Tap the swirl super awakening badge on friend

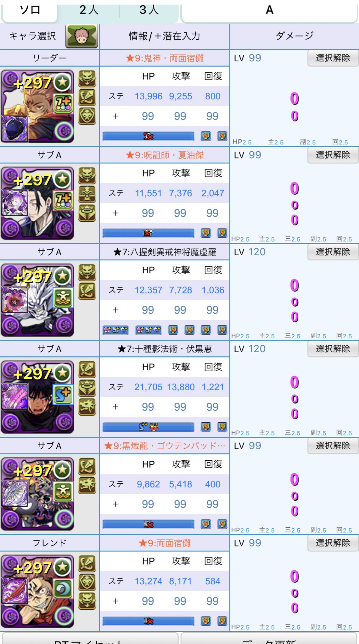63,588
